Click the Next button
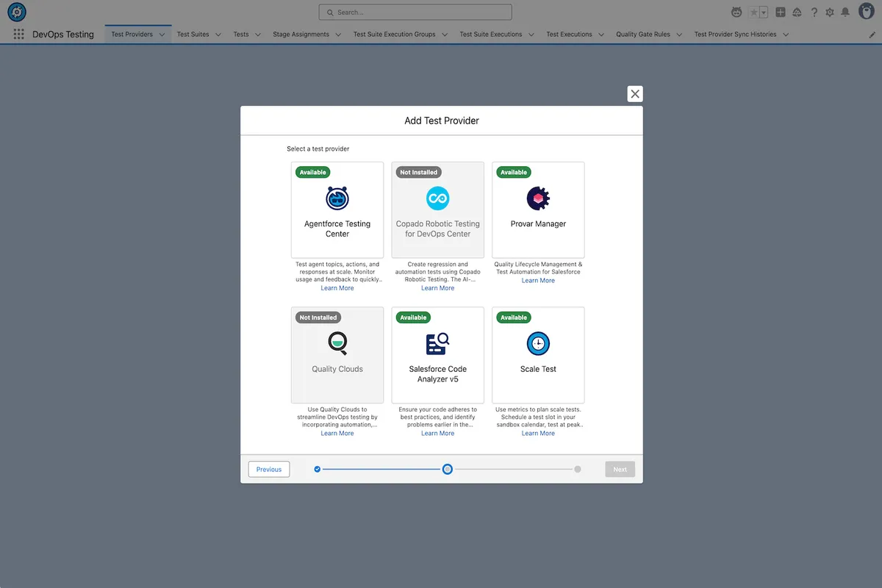This screenshot has width=882, height=588. pyautogui.click(x=620, y=469)
